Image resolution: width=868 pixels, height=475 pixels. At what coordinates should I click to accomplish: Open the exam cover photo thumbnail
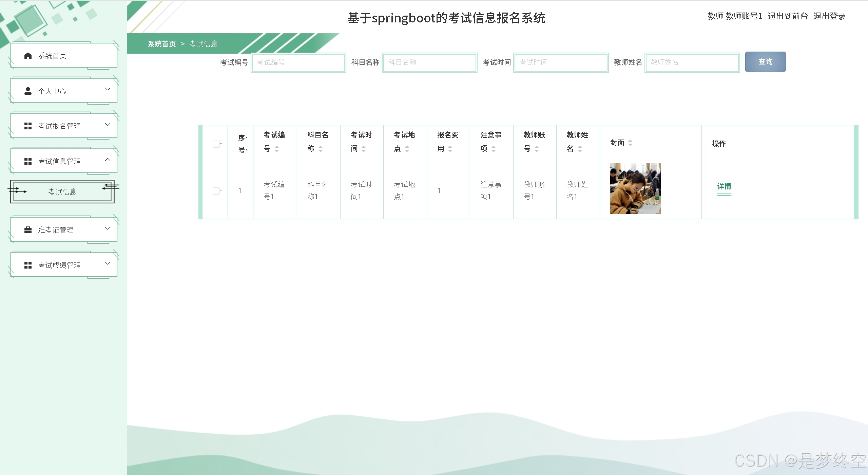(635, 188)
